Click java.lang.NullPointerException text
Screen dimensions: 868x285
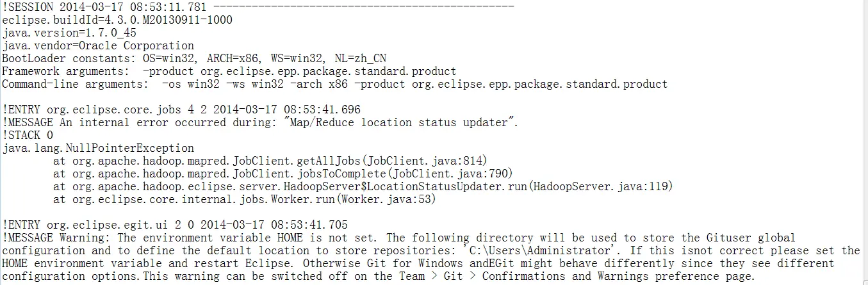[98, 148]
